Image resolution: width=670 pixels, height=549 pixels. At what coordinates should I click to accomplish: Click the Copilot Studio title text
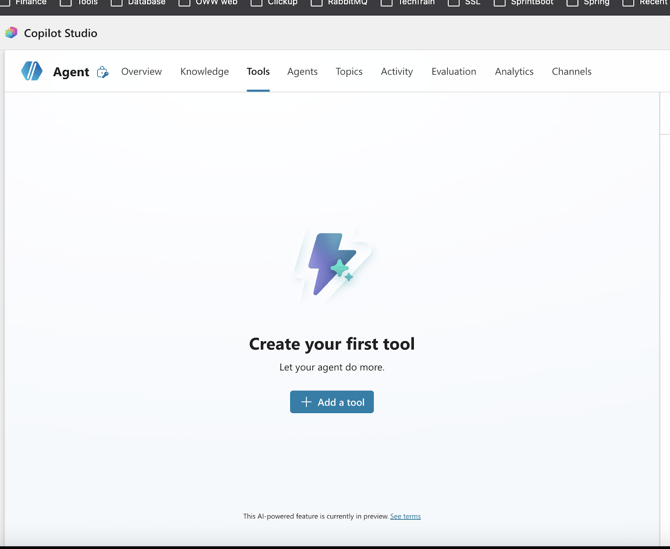pyautogui.click(x=61, y=33)
